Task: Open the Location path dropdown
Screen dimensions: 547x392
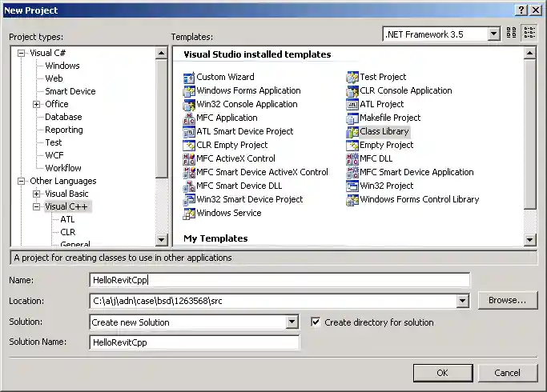Action: pos(462,301)
